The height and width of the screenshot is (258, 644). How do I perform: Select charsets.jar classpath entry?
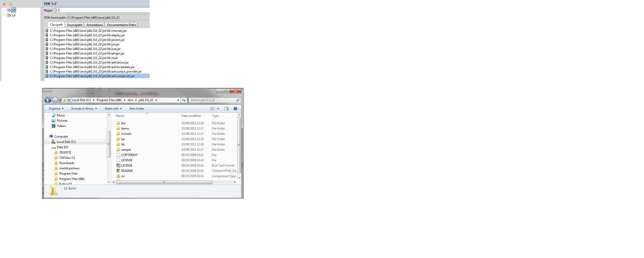97,30
